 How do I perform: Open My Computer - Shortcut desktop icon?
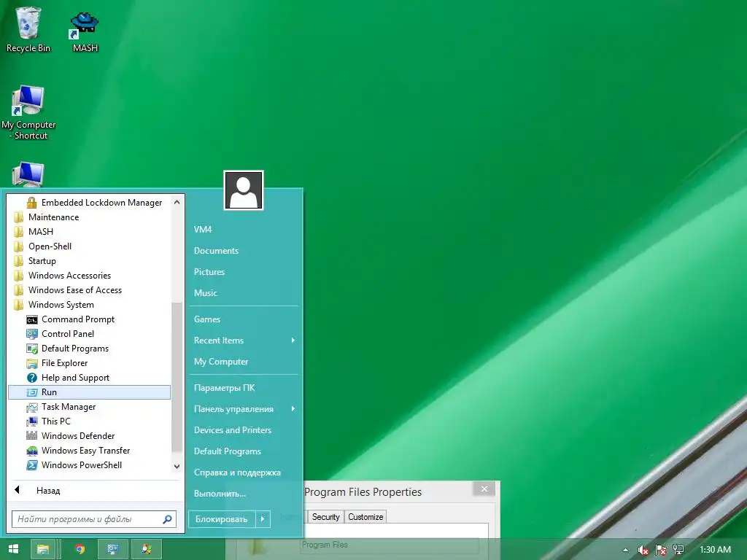pos(28,113)
